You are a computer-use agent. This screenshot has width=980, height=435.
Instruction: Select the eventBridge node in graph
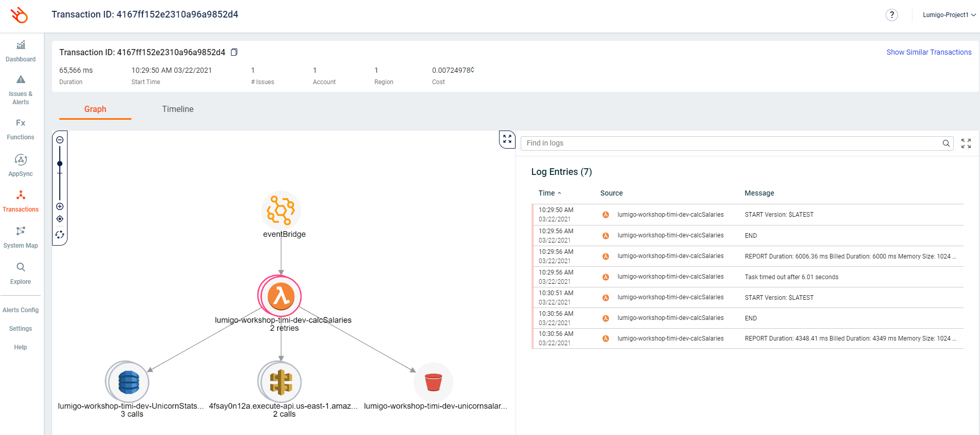281,211
